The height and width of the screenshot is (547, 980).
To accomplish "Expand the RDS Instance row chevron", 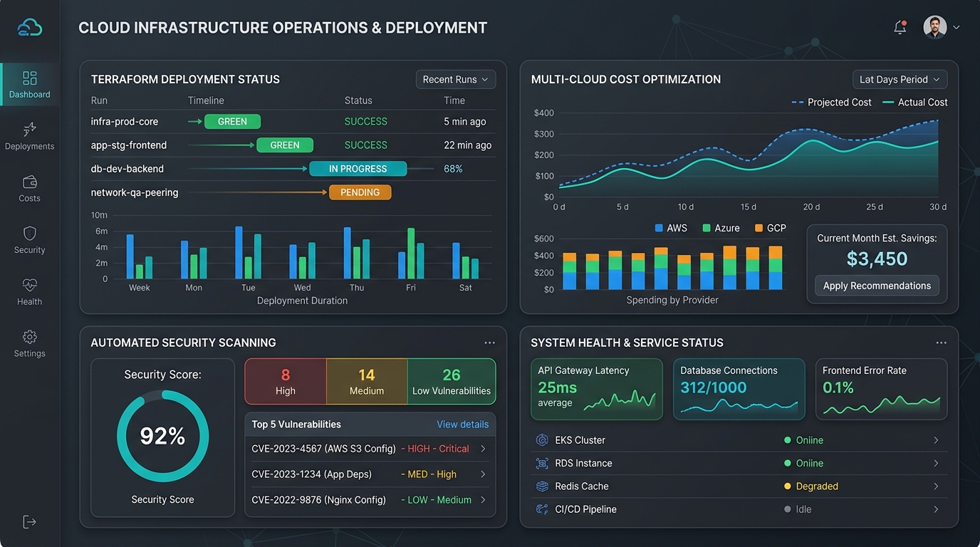I will click(x=936, y=463).
